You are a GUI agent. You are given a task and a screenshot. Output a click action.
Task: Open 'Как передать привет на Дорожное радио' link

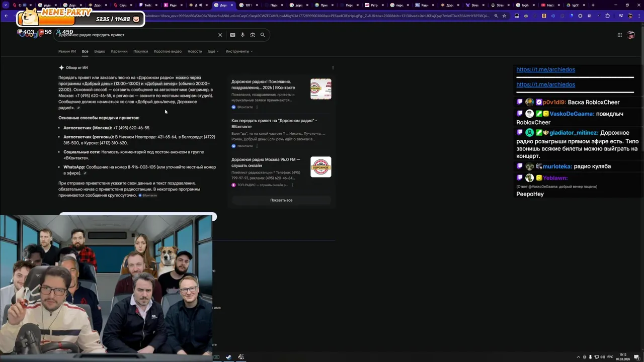274,124
